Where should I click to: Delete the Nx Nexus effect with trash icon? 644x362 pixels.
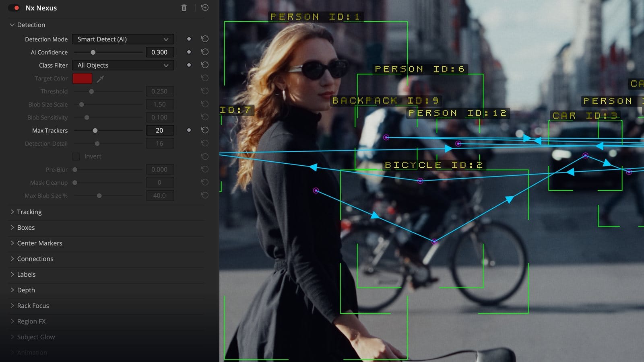tap(184, 8)
